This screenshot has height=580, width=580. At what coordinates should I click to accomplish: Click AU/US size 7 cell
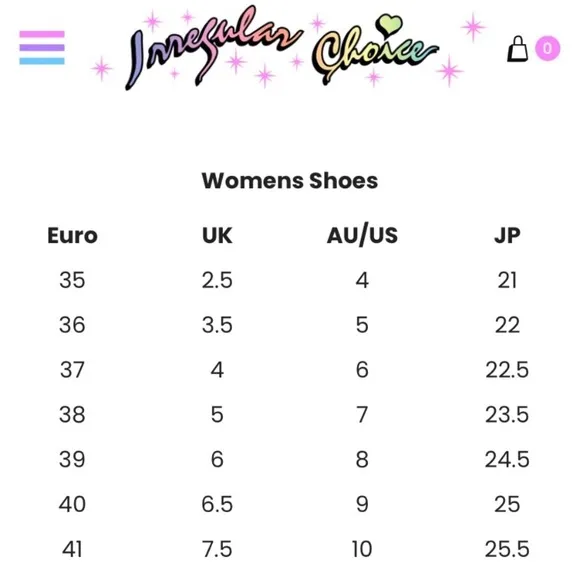coord(362,414)
